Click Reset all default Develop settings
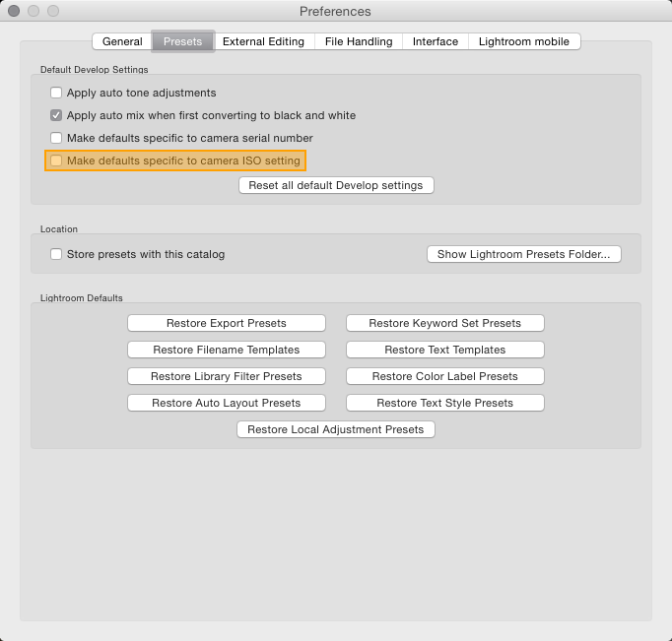672x641 pixels. (336, 185)
